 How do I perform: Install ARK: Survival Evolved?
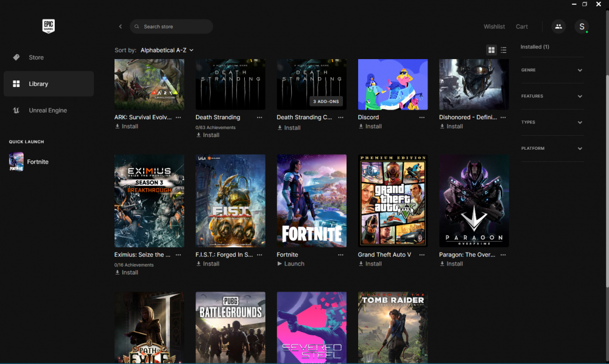pyautogui.click(x=127, y=126)
